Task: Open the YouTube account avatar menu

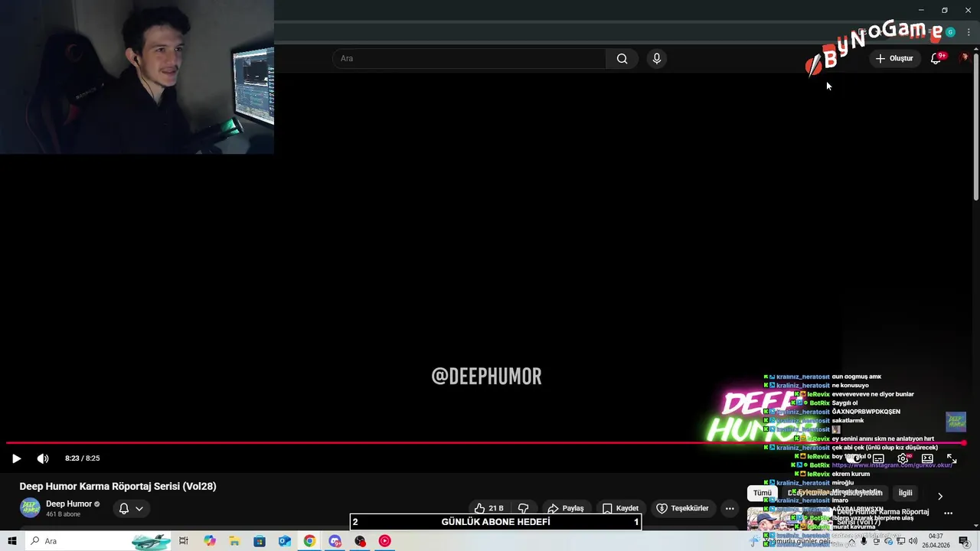Action: click(x=965, y=57)
